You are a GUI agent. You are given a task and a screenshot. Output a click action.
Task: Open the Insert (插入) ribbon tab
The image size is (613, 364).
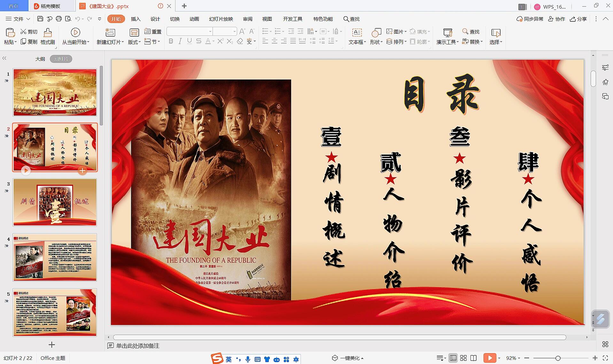pyautogui.click(x=136, y=19)
